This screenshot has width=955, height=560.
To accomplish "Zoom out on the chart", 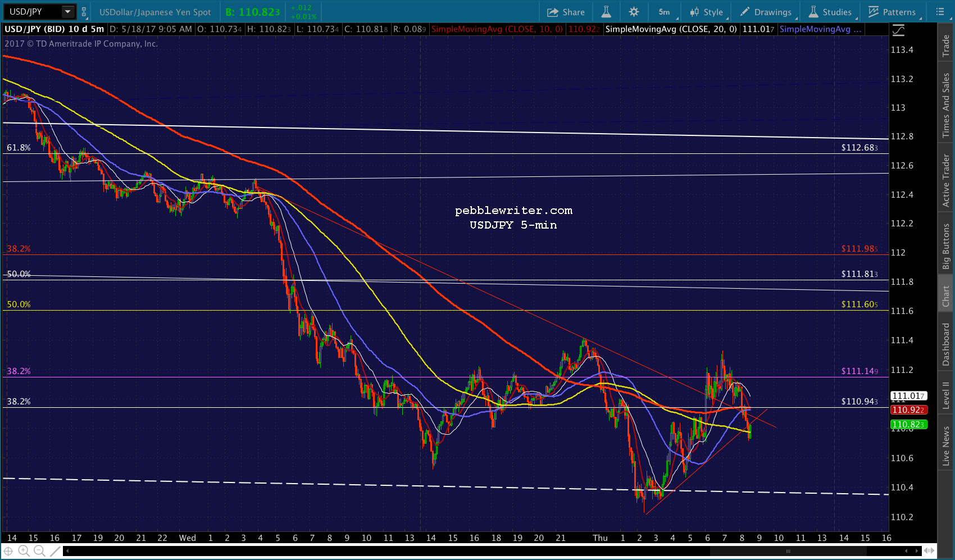I will [x=39, y=551].
